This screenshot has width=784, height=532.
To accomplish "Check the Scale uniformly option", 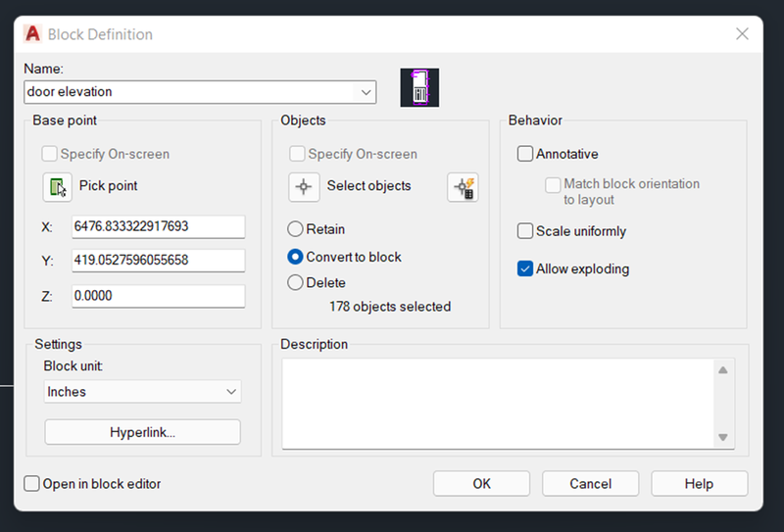I will (525, 231).
